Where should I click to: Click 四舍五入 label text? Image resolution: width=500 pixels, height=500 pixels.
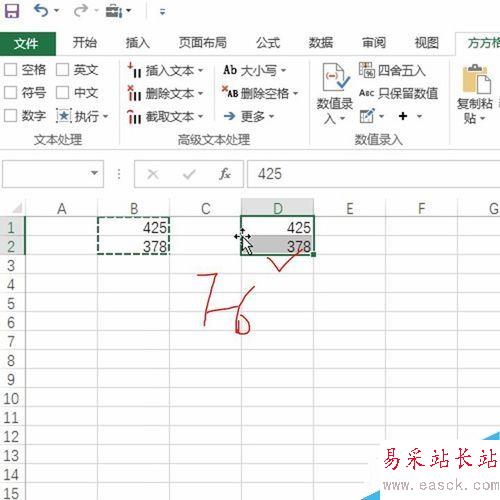tap(402, 70)
